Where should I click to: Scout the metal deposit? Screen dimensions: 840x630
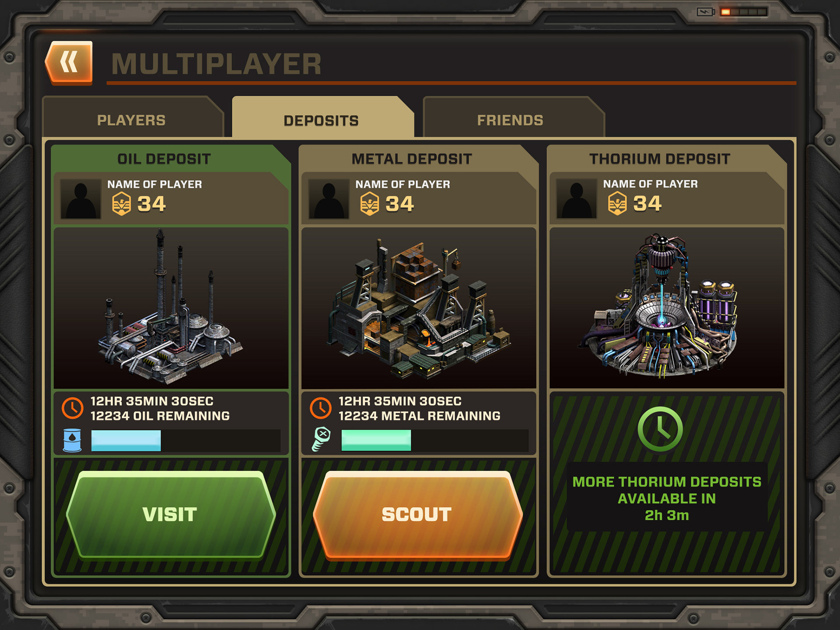[x=418, y=515]
